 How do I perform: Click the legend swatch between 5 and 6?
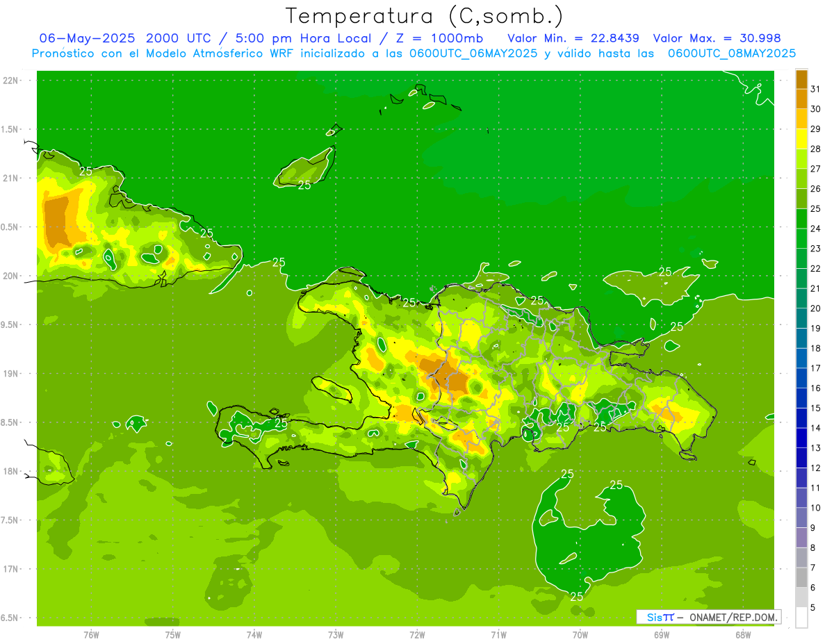coord(801,597)
